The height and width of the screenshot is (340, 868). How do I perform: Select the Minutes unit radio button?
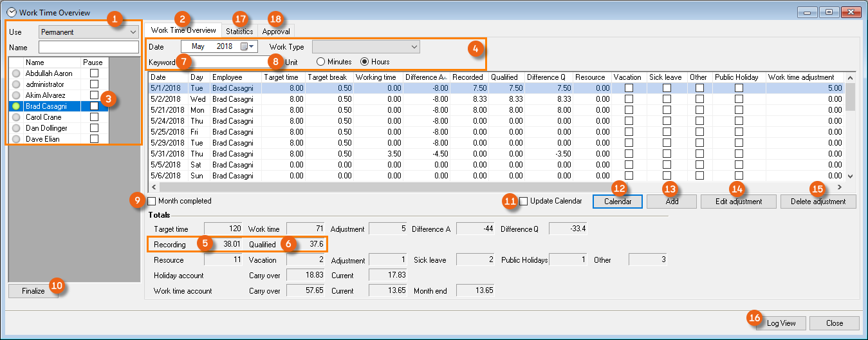point(320,62)
